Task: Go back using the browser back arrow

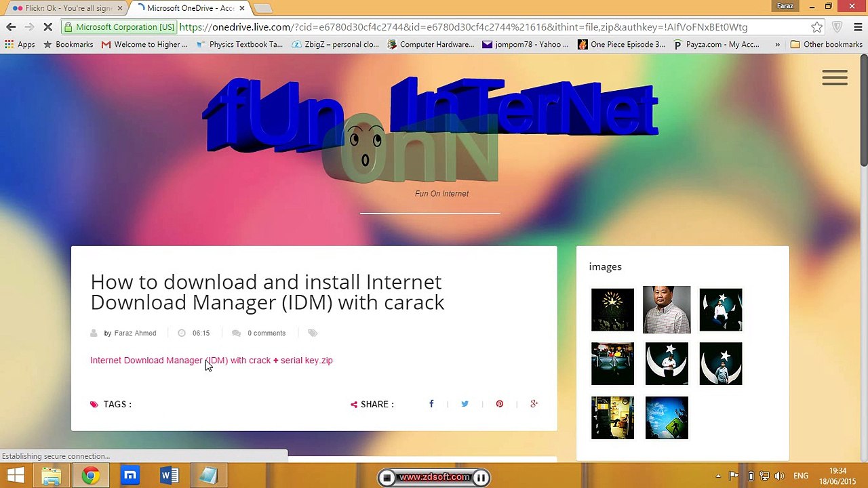Action: [11, 27]
